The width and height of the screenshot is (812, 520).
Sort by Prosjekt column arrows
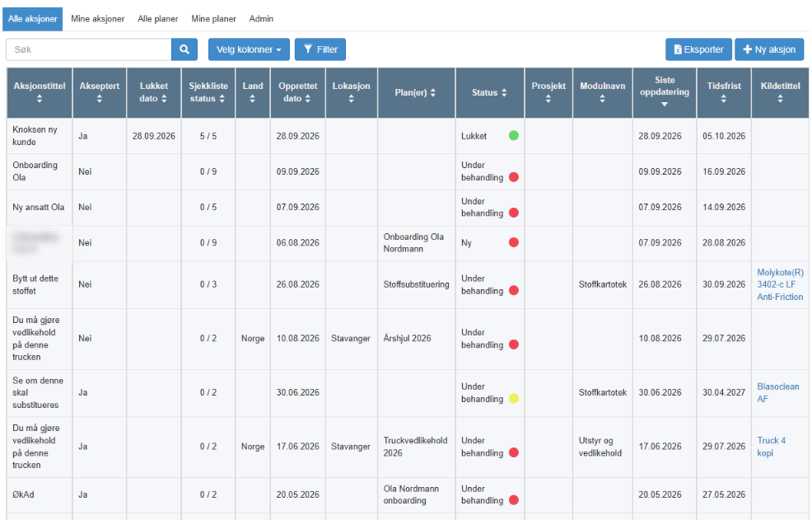(x=548, y=99)
